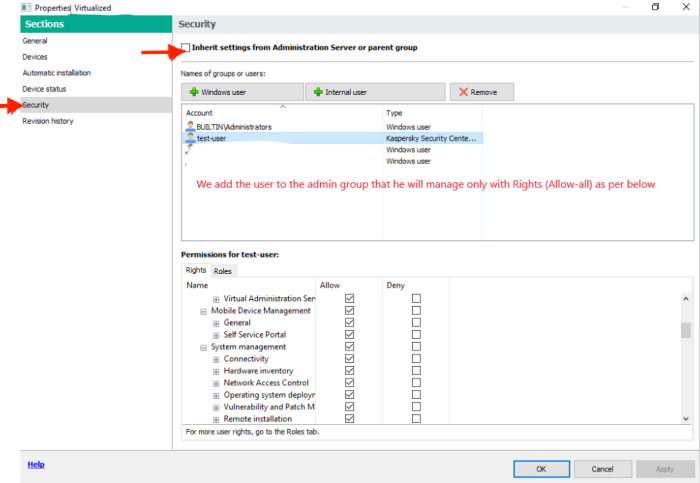The image size is (700, 483).
Task: Uncheck Allow for Self Service Portal
Action: pos(350,334)
